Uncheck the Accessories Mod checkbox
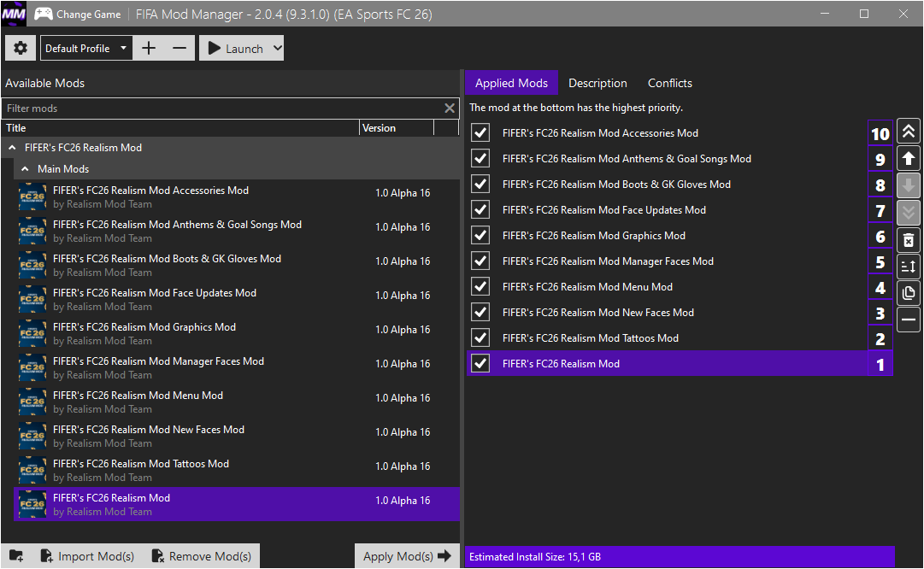 click(x=480, y=133)
